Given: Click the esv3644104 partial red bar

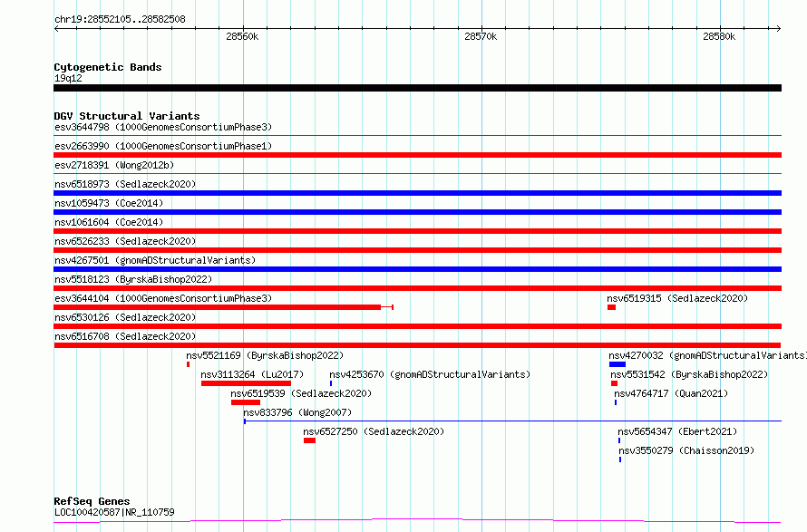Looking at the screenshot, I should (223, 307).
